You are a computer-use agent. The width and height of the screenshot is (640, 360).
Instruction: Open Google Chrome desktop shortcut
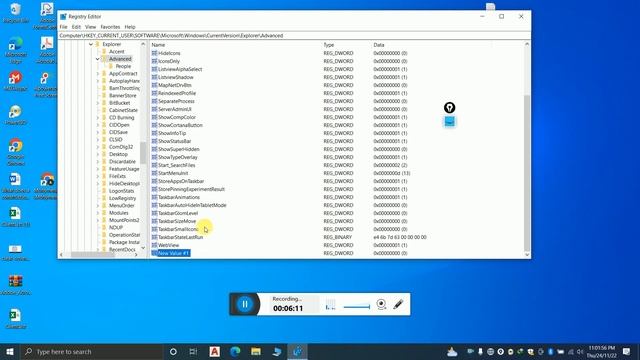[x=16, y=152]
